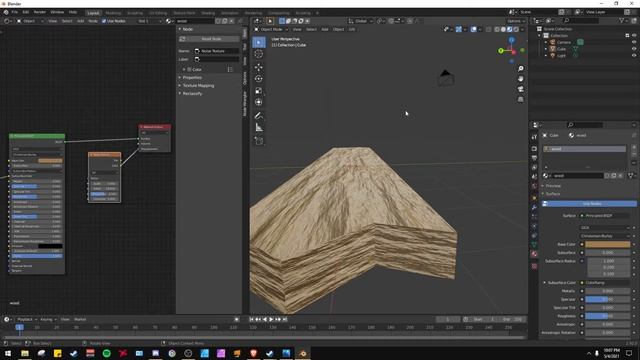Toggle visibility eye for Light in outliner
Viewport: 640px width, 360px height.
pyautogui.click(x=634, y=55)
